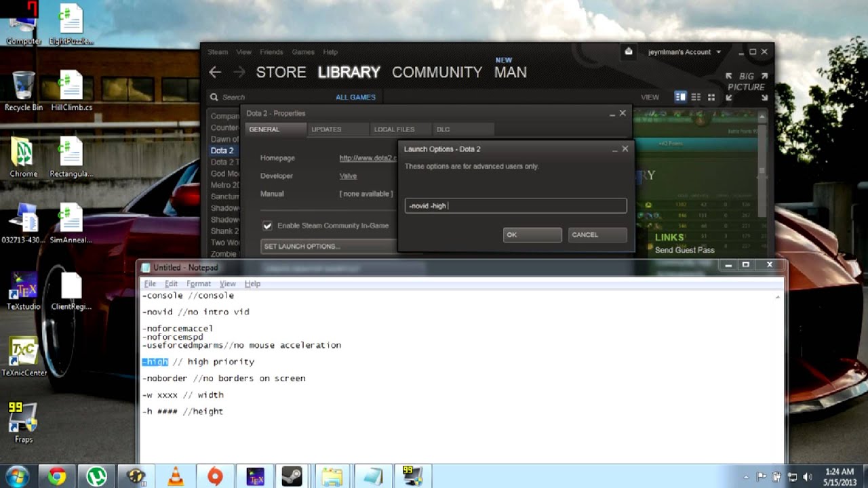Go to the COMMUNITY section
The width and height of the screenshot is (868, 488).
[437, 72]
